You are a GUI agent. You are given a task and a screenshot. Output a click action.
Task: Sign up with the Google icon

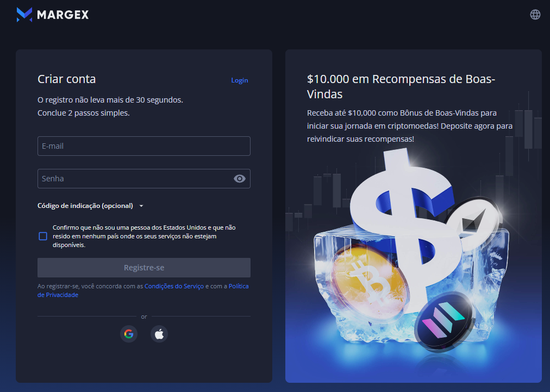point(129,334)
